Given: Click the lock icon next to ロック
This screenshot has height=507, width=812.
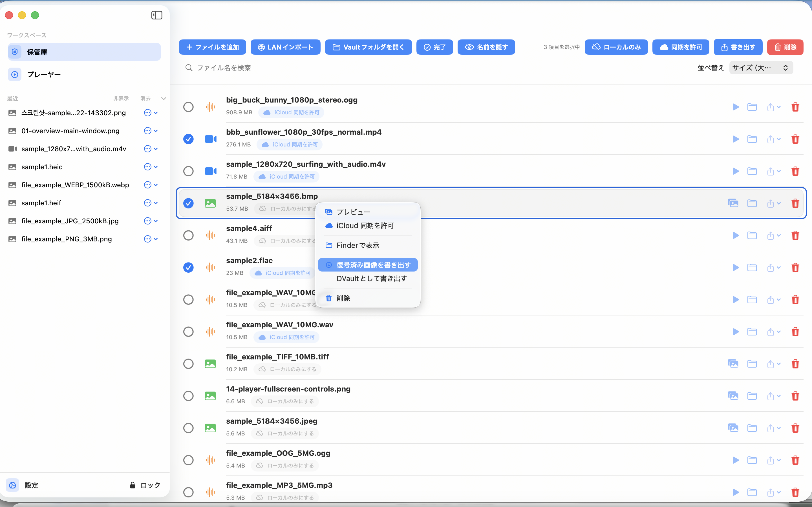Looking at the screenshot, I should tap(132, 485).
